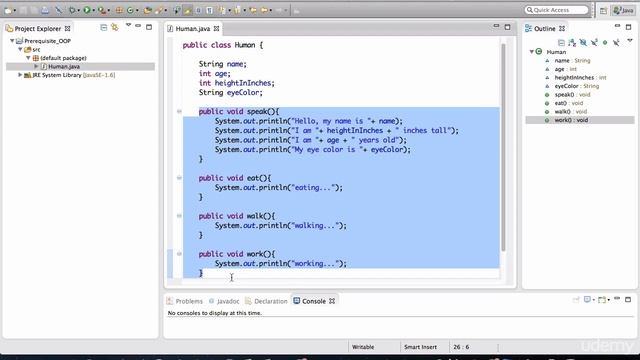The height and width of the screenshot is (360, 640).
Task: Toggle Hide Static Members in Outline
Action: point(594,42)
